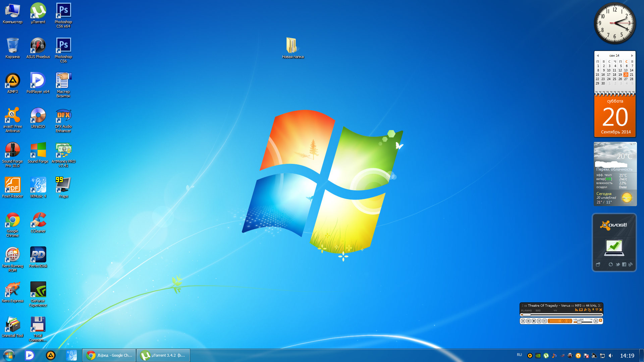Click the Windows Start button
Viewport: 644px width, 362px height.
(x=9, y=355)
